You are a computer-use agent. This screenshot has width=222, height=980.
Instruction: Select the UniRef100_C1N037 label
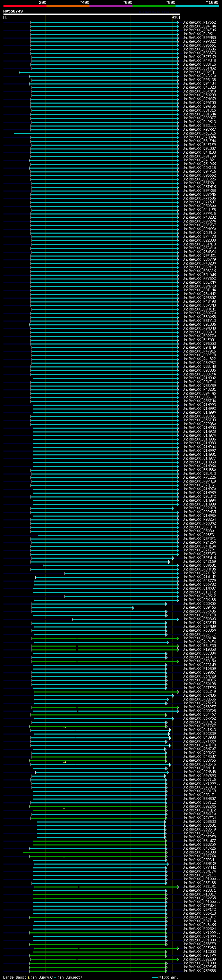click(x=199, y=589)
